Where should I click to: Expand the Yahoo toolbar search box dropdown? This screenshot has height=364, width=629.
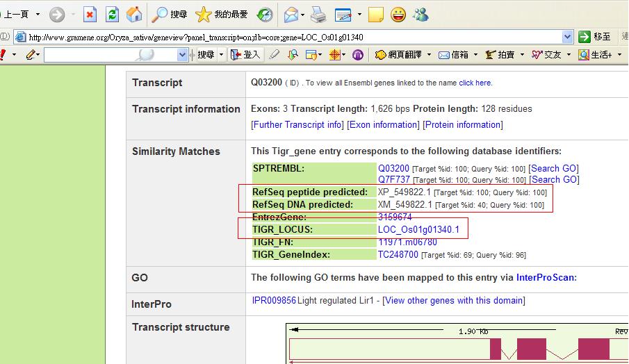point(183,54)
